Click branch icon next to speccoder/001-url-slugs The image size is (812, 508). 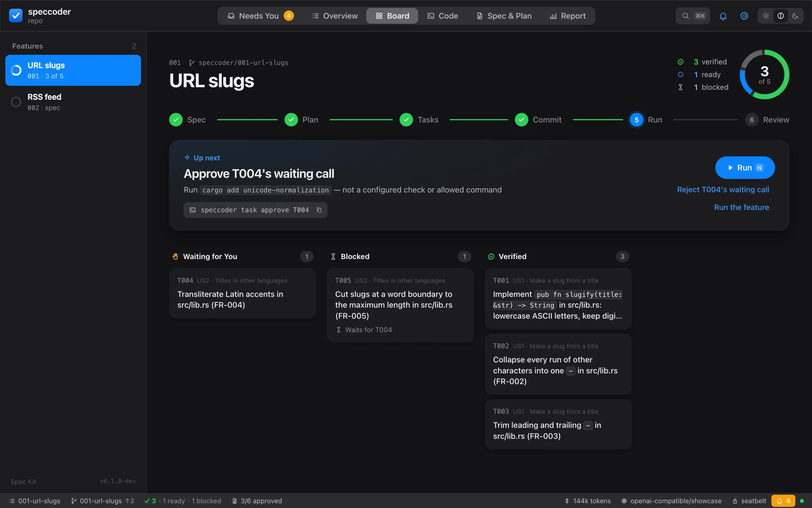coord(192,63)
